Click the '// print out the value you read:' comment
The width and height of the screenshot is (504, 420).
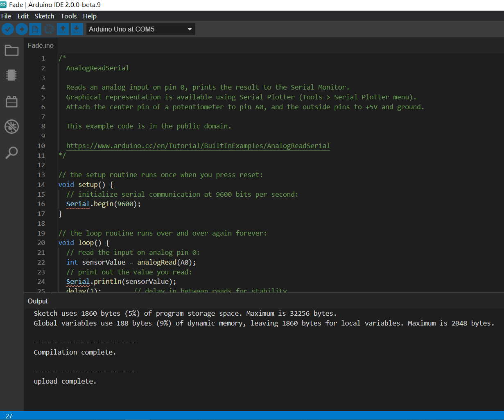coord(129,272)
